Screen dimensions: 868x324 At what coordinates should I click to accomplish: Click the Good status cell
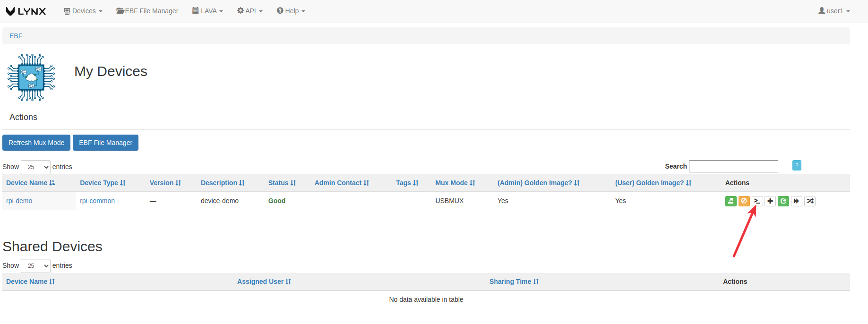tap(277, 201)
